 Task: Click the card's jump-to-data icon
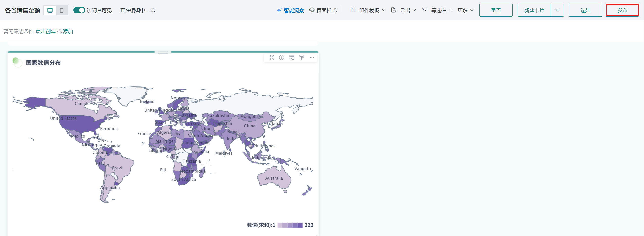pos(292,58)
